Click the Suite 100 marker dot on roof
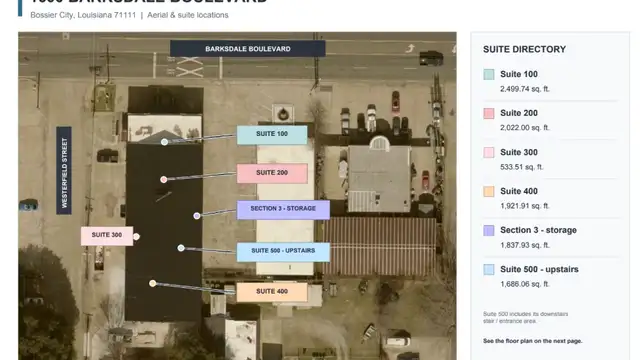This screenshot has height=360, width=640. tap(164, 142)
